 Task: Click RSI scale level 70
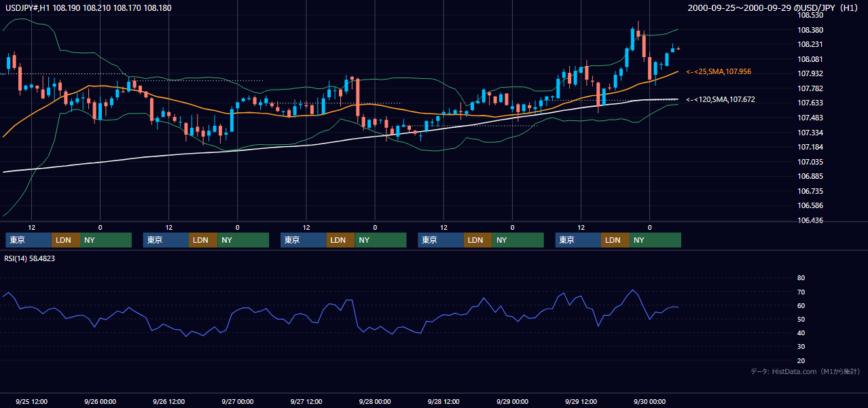tap(801, 292)
